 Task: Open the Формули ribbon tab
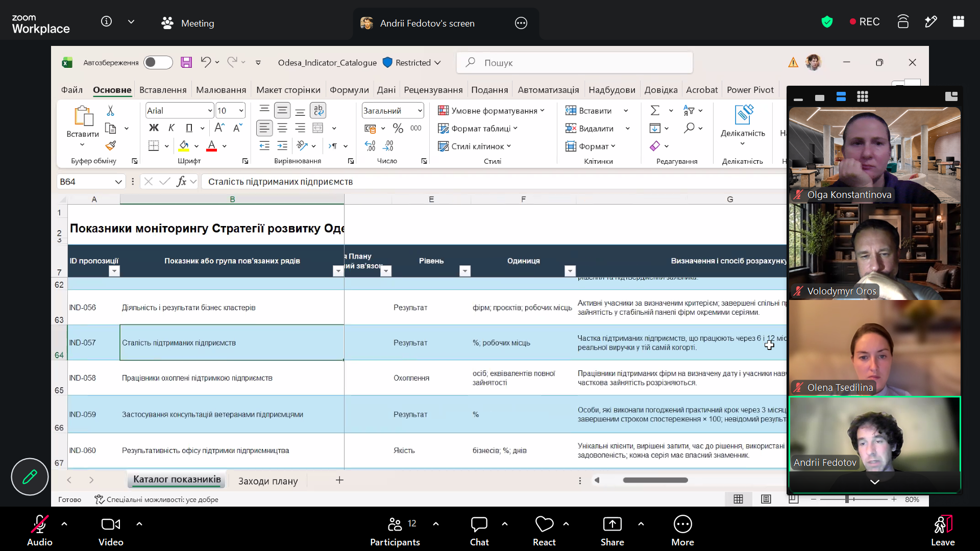pyautogui.click(x=349, y=90)
